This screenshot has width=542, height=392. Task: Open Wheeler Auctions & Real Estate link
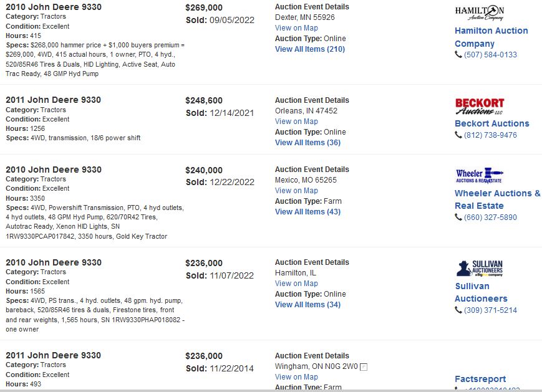[498, 199]
